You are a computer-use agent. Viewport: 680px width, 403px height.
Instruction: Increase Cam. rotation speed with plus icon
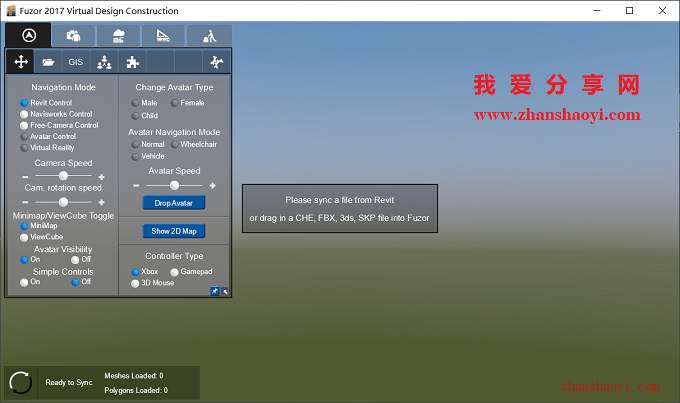point(101,203)
